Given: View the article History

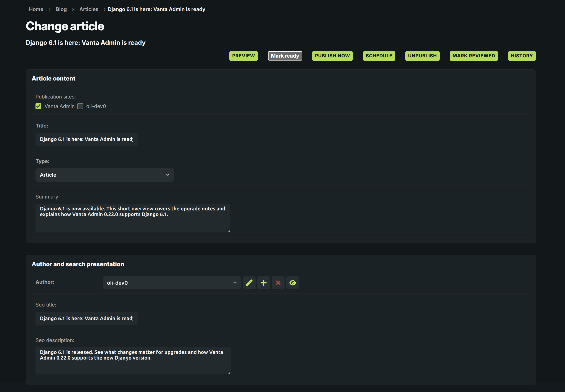Looking at the screenshot, I should (x=522, y=56).
